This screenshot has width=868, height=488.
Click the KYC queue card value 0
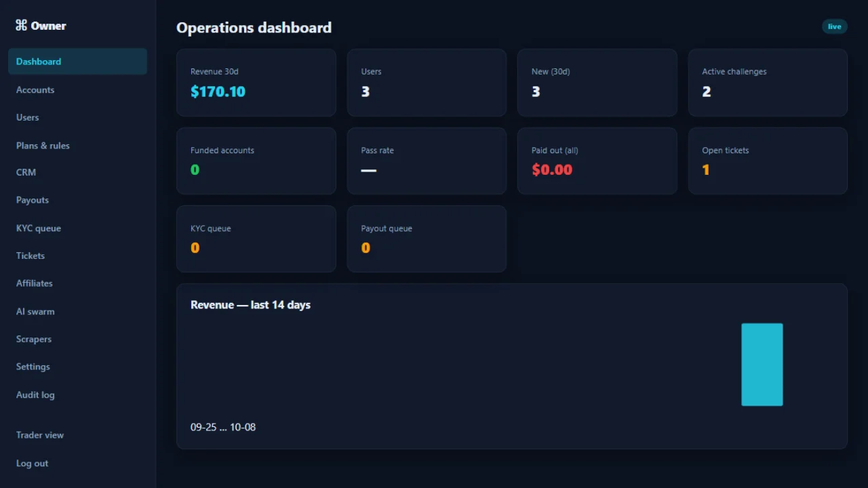tap(195, 248)
